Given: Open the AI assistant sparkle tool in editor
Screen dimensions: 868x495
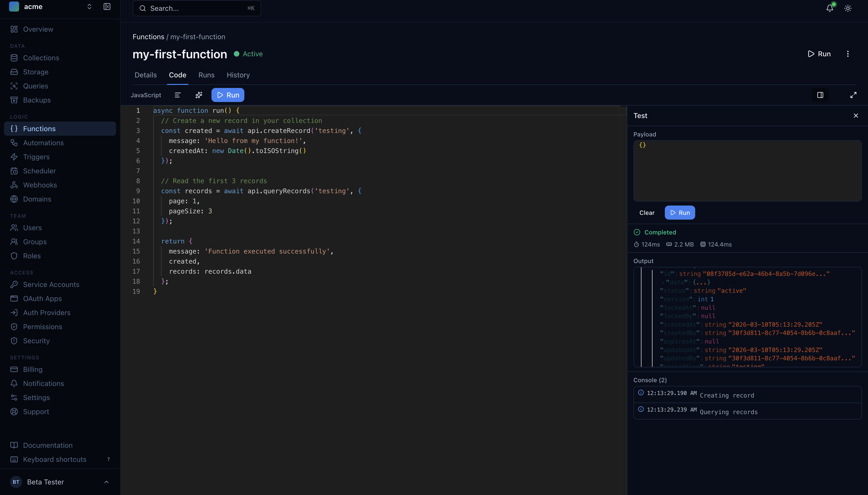Looking at the screenshot, I should pyautogui.click(x=199, y=95).
